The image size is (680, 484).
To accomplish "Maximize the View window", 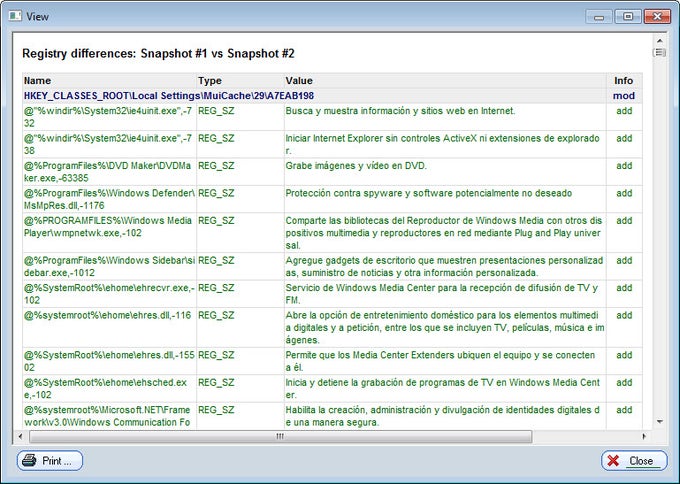I will point(628,17).
